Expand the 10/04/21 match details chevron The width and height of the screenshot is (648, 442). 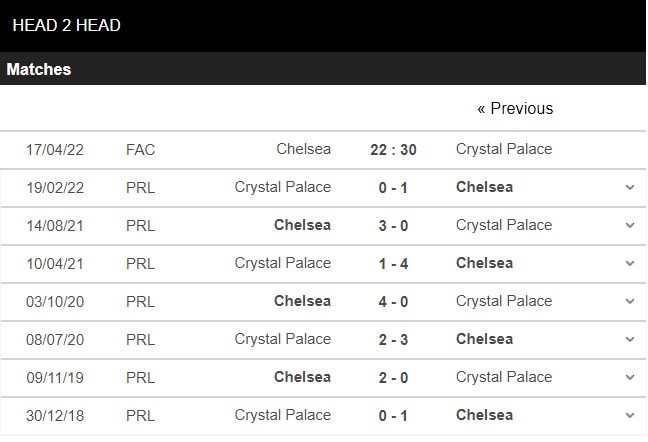pyautogui.click(x=630, y=264)
